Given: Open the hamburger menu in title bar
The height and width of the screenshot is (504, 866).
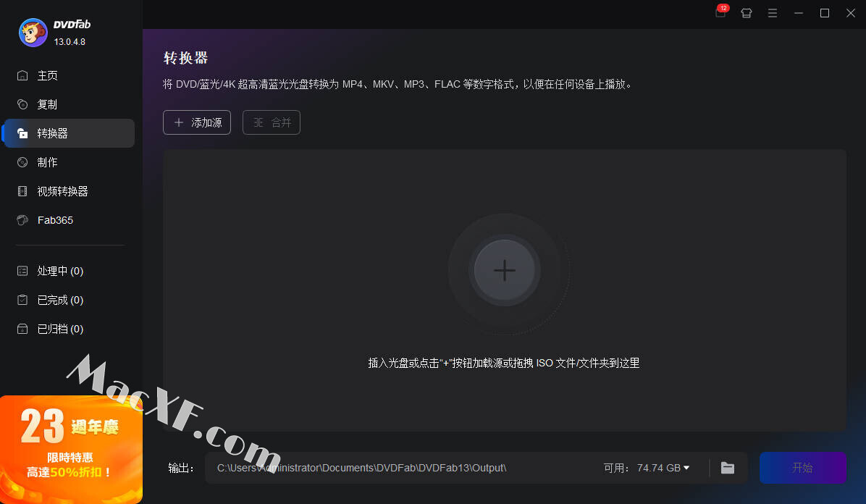Looking at the screenshot, I should 773,13.
